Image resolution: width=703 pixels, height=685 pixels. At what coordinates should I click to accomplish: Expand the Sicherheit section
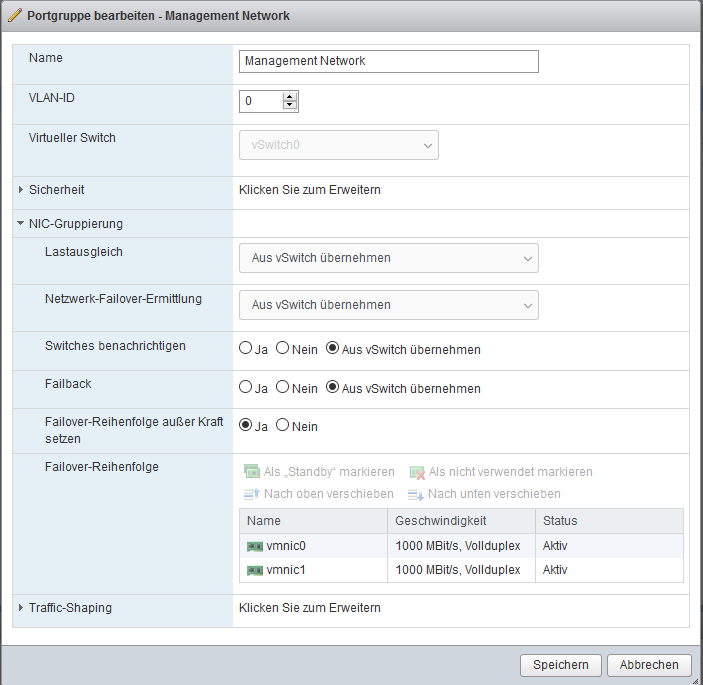(21, 190)
